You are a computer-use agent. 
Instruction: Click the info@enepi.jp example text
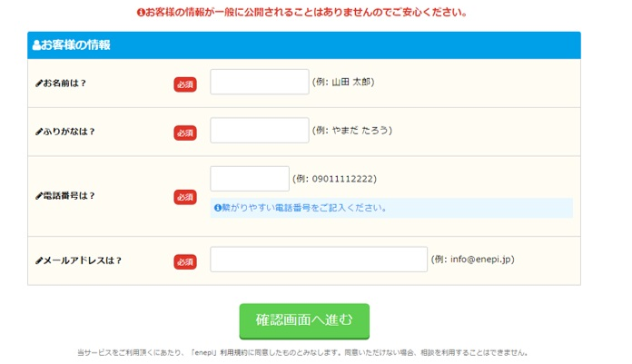pyautogui.click(x=473, y=260)
